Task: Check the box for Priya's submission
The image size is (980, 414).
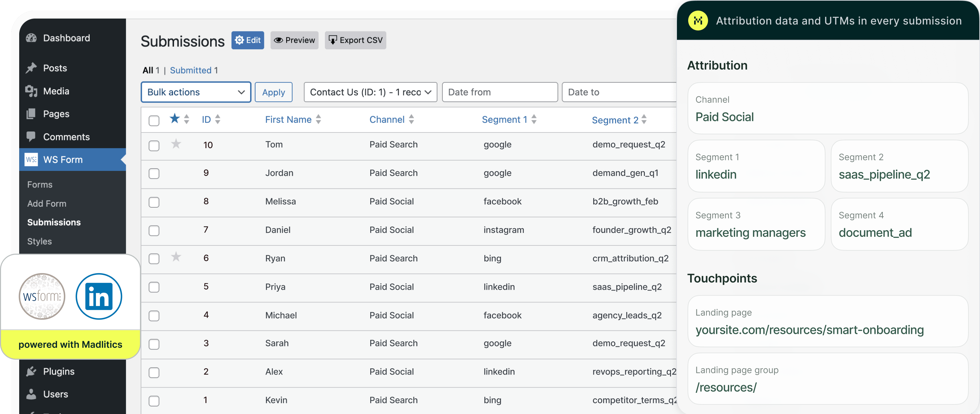Action: [x=154, y=287]
